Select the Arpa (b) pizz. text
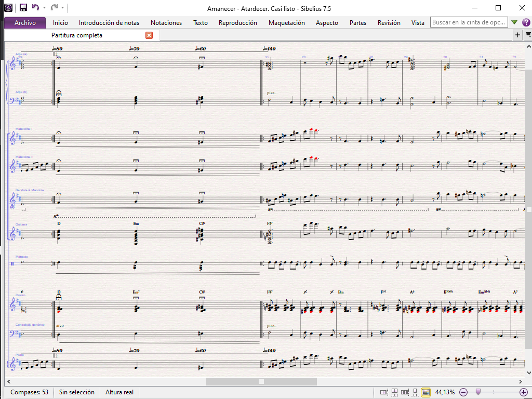This screenshot has height=399, width=532. (x=271, y=92)
